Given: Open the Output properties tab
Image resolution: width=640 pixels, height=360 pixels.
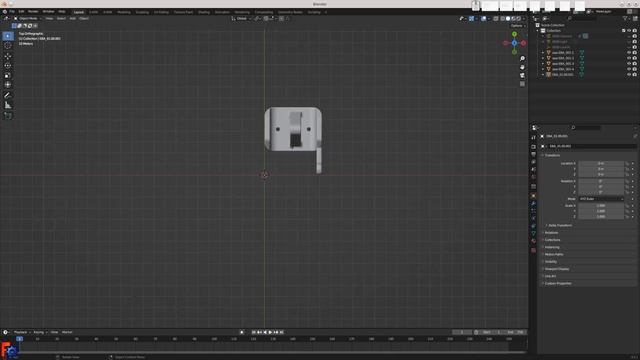Looking at the screenshot, I should pyautogui.click(x=533, y=154).
